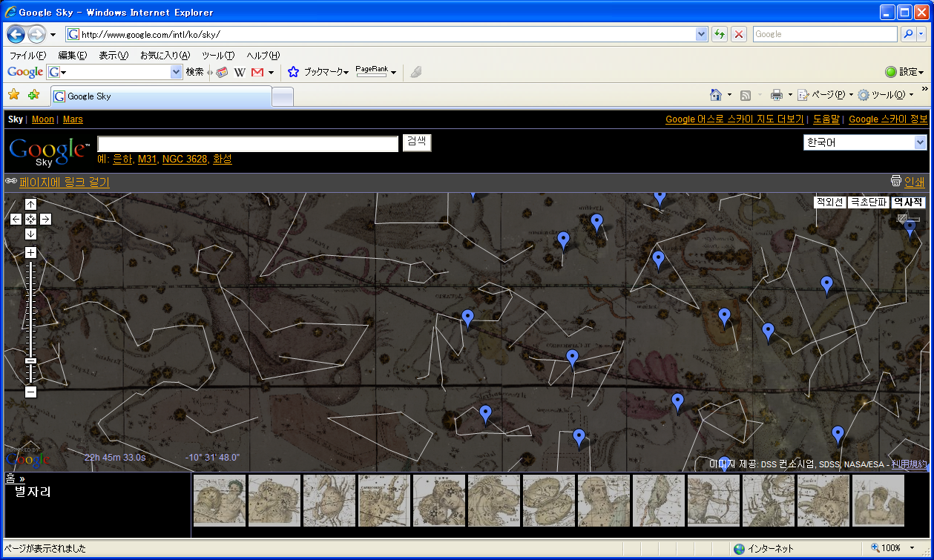Click the RSS feeds icon
The width and height of the screenshot is (934, 560).
tap(746, 95)
